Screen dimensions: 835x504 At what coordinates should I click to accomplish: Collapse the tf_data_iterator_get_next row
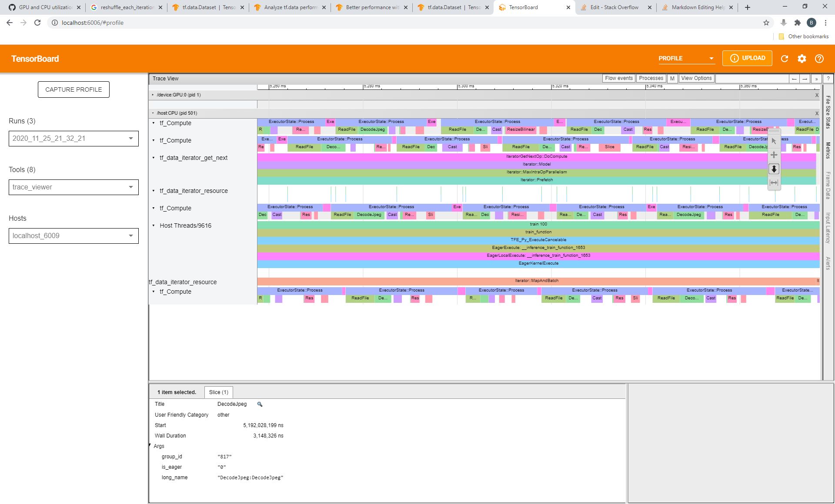tap(154, 158)
